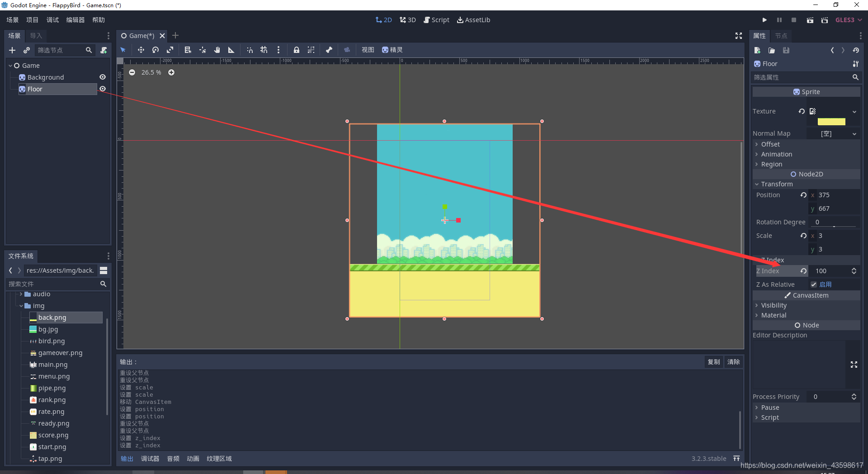Group children of selected node unselectable

(311, 50)
